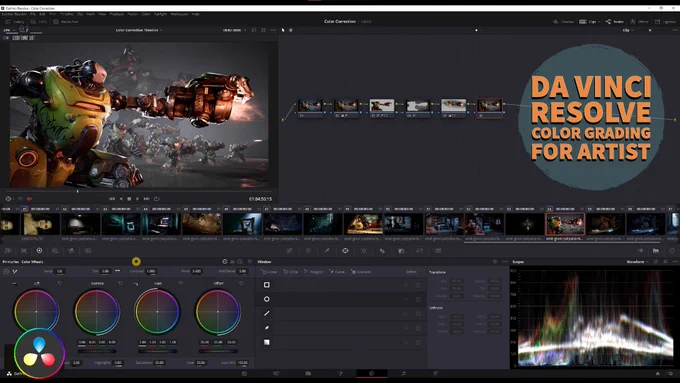Open the Playback menu
The width and height of the screenshot is (680, 383).
pyautogui.click(x=117, y=14)
